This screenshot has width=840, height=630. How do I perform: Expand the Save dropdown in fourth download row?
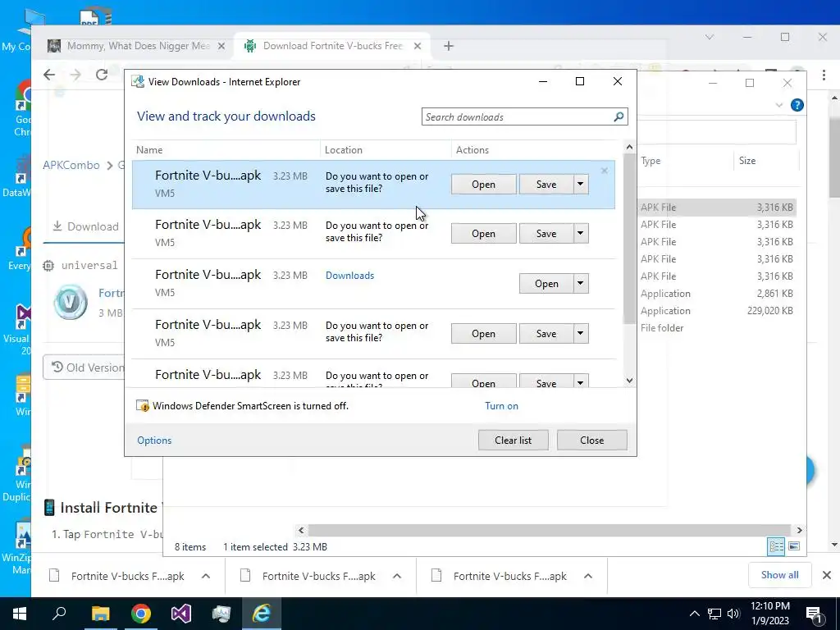point(580,333)
